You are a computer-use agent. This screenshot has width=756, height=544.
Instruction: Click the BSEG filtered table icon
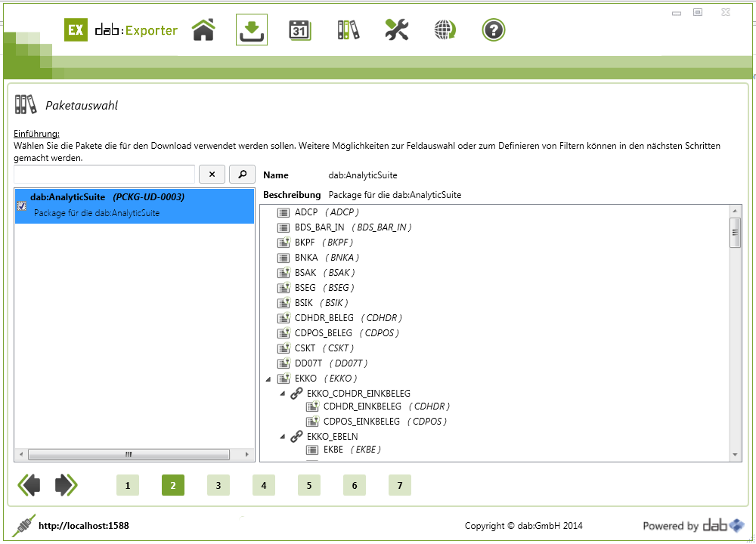(x=283, y=288)
